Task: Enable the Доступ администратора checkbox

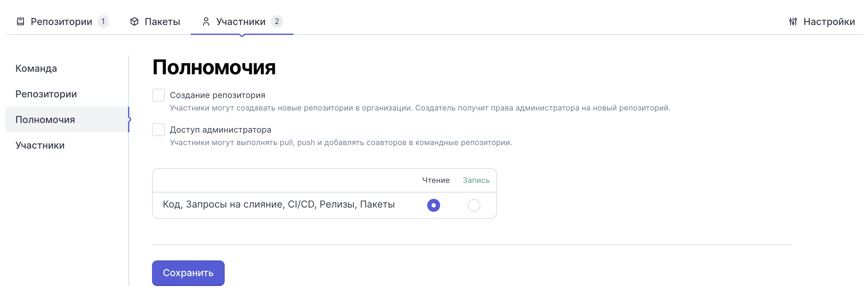Action: tap(158, 130)
